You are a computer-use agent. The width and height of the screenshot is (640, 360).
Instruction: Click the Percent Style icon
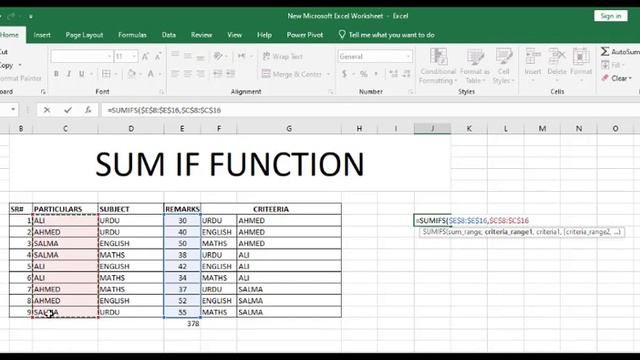point(364,74)
